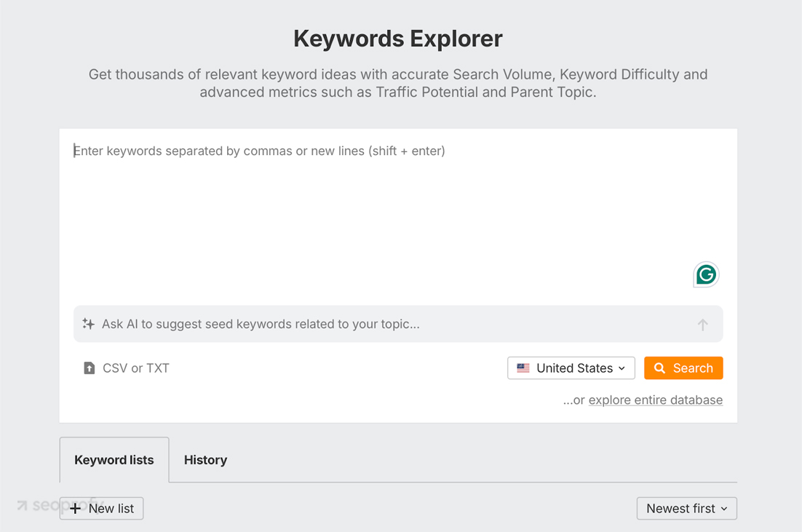Click the file upload icon beside CSV or TXT

(89, 368)
